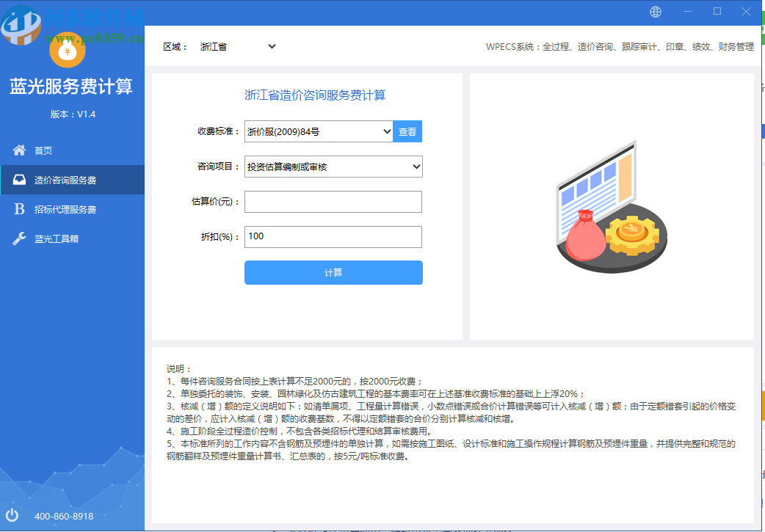
Task: Click inside the 估算价(元) input field
Action: pos(332,202)
